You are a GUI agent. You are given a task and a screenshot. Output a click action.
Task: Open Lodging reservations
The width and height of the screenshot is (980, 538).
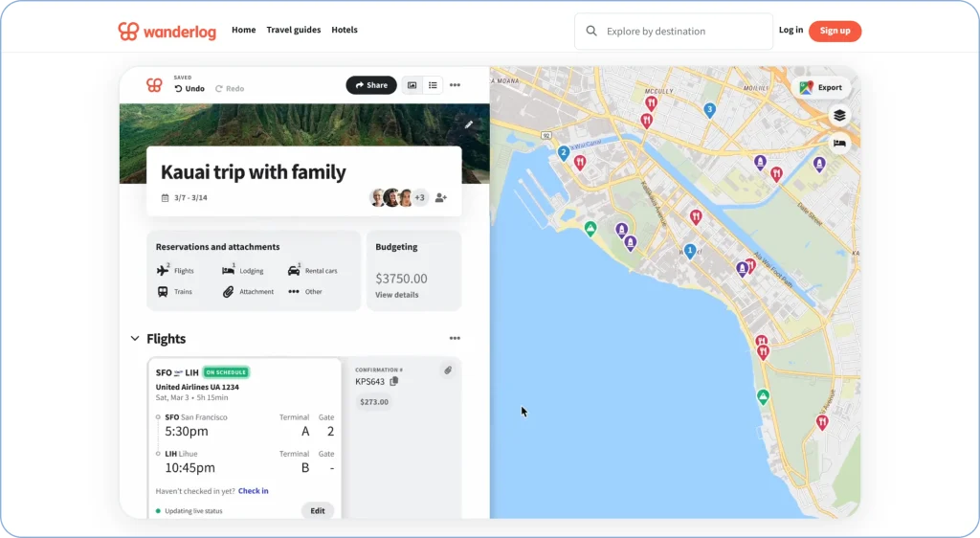click(242, 271)
